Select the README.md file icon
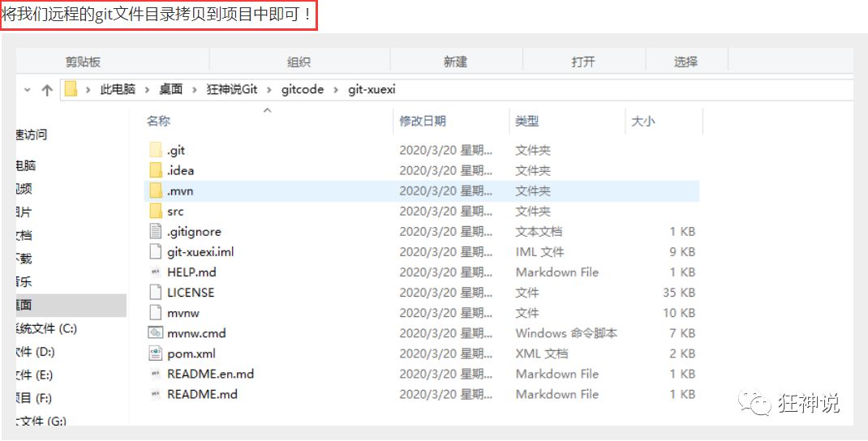This screenshot has width=868, height=441. coord(156,395)
